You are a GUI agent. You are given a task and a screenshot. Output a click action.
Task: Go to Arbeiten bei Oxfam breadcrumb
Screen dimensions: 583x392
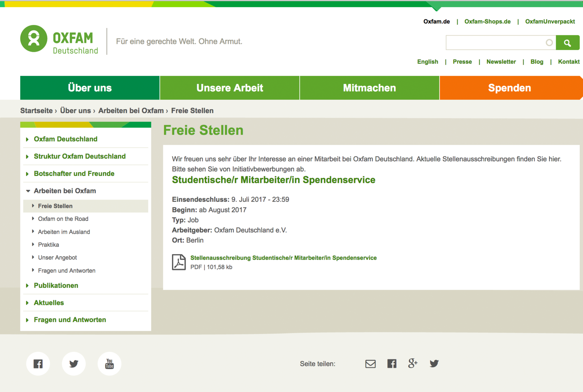[x=131, y=111]
